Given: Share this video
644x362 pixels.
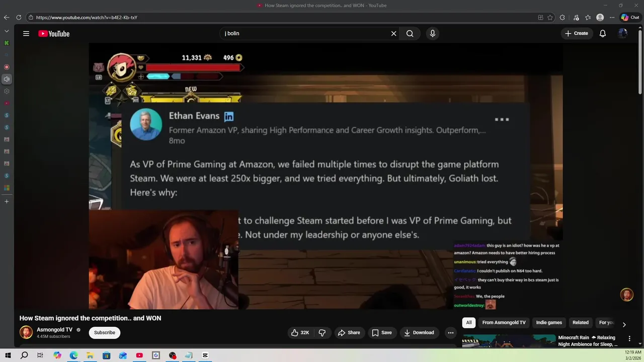Looking at the screenshot, I should point(349,333).
